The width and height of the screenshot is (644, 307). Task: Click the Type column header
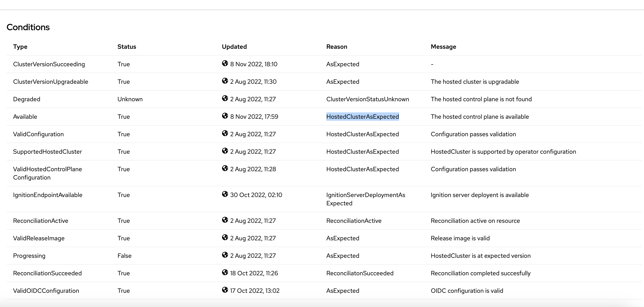click(20, 47)
